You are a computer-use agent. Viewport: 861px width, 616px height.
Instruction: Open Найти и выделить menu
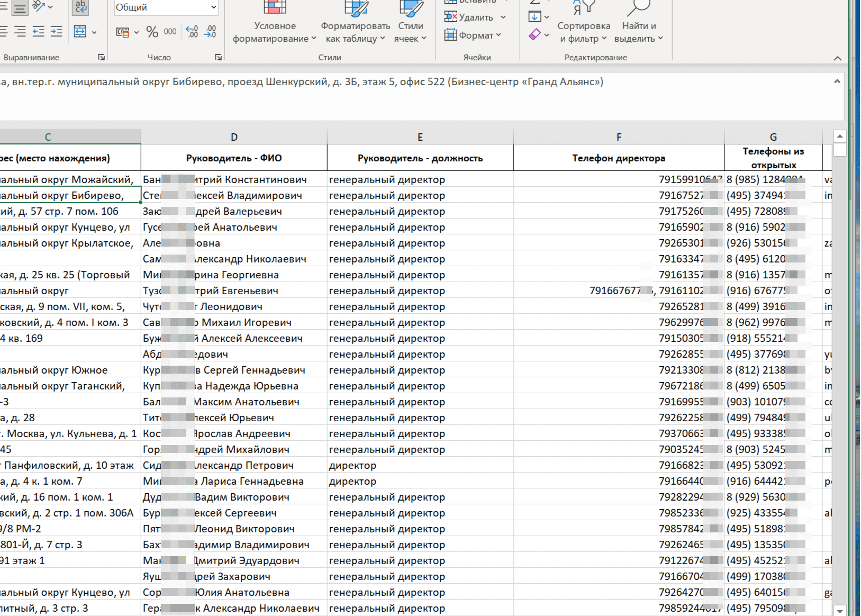639,23
